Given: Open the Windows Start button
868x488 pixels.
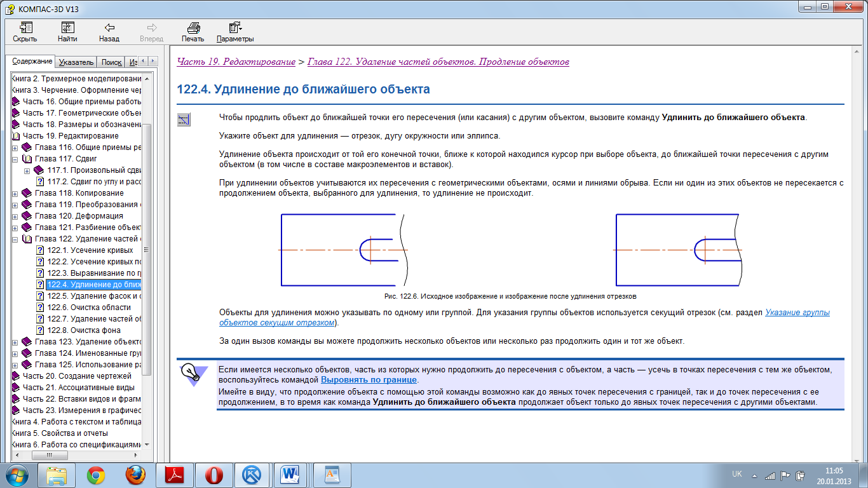Looking at the screenshot, I should tap(16, 474).
